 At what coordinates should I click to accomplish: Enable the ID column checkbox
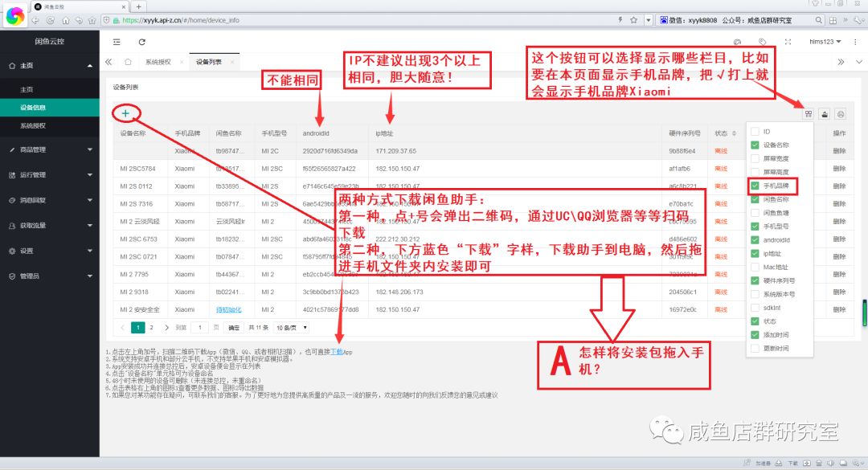click(755, 131)
